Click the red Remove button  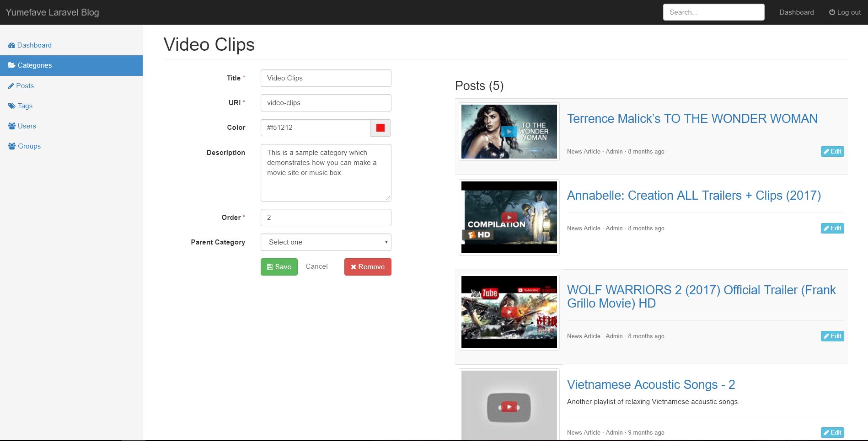[x=368, y=267]
